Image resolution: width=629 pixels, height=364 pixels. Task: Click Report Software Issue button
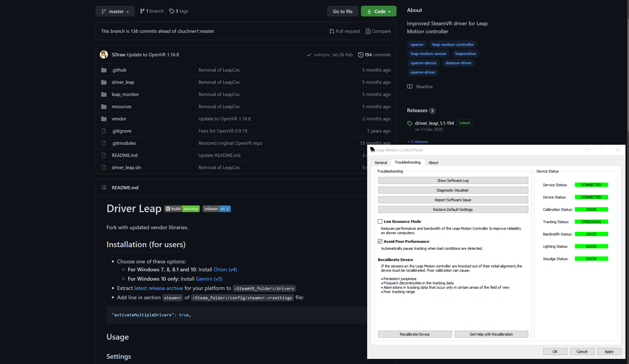point(453,200)
